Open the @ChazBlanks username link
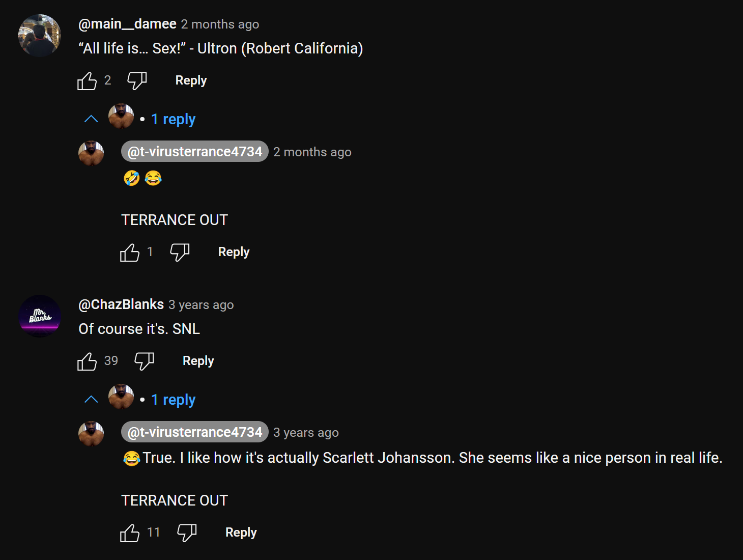This screenshot has width=743, height=560. [121, 304]
